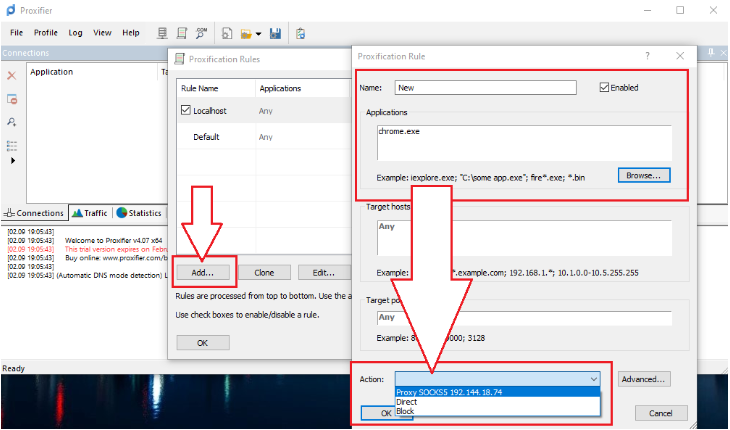Click the Proxification Rules window title icon
This screenshot has height=430, width=730.
click(x=179, y=59)
